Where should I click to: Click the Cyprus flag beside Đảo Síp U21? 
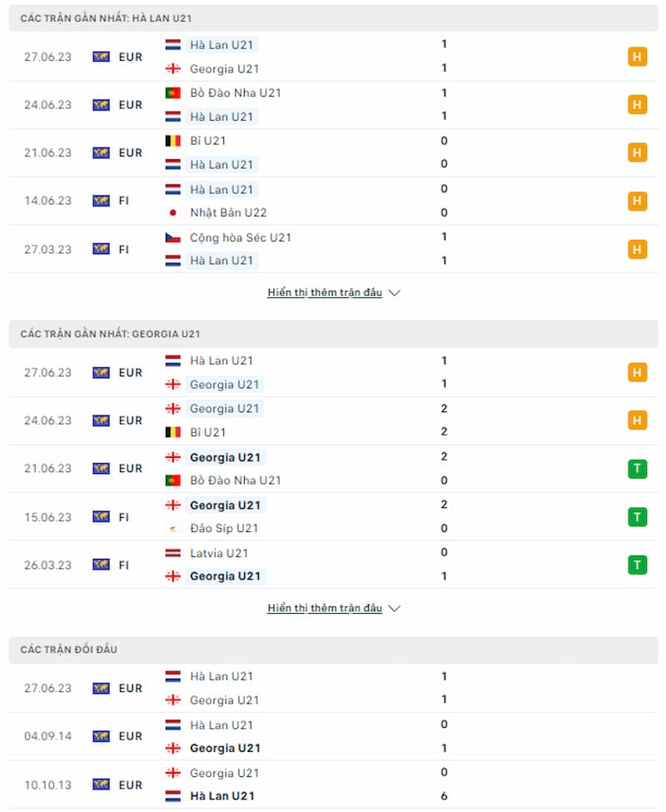click(x=173, y=528)
